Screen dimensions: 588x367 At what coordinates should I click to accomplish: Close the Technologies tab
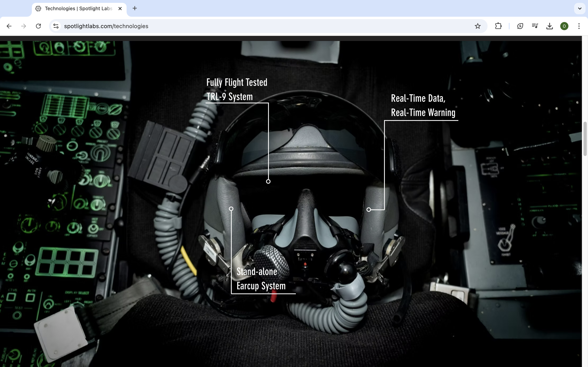[x=120, y=9]
